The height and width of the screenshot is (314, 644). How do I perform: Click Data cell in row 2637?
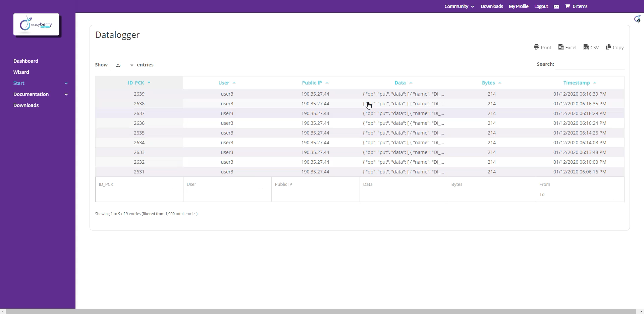point(404,113)
